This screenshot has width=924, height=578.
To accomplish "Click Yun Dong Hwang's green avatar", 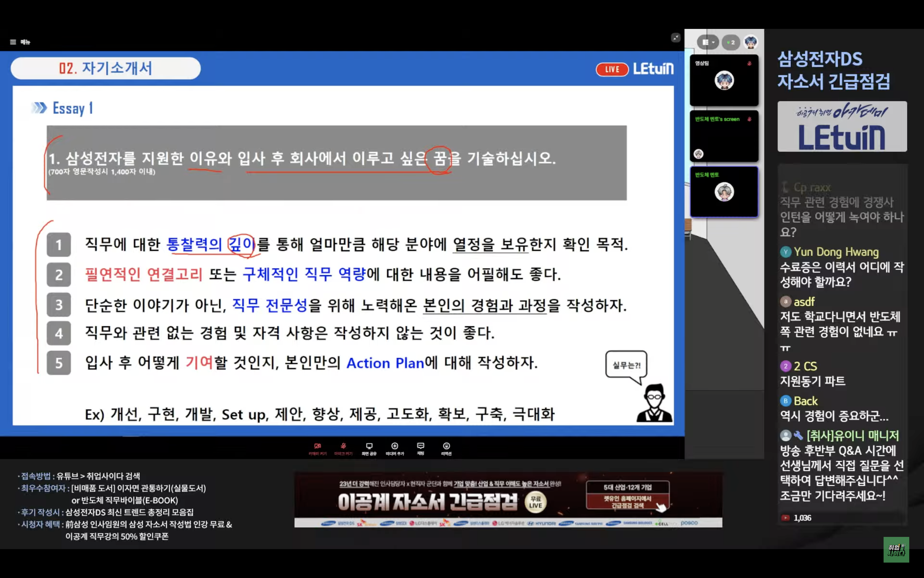I will coord(785,252).
